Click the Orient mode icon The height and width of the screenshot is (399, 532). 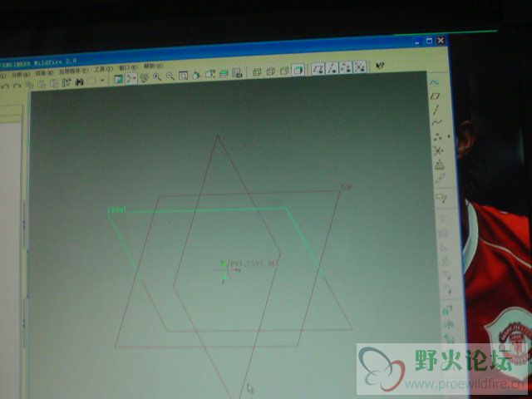click(x=144, y=77)
